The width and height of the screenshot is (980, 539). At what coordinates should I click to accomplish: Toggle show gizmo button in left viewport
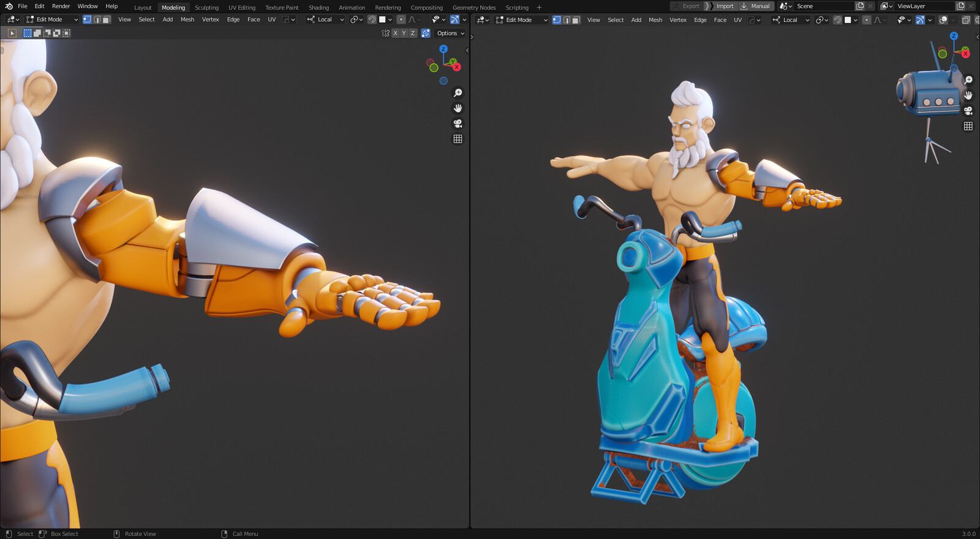pos(454,20)
